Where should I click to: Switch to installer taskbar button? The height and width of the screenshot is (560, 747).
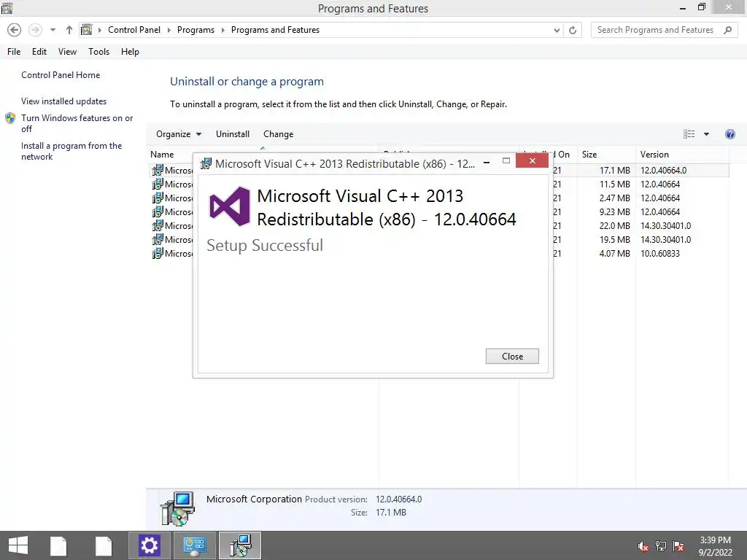pos(239,545)
